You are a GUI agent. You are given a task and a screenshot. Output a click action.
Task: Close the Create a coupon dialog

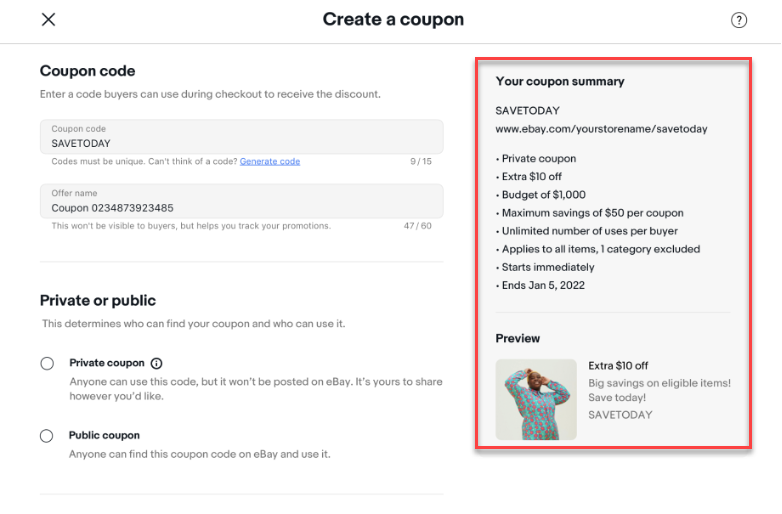(x=48, y=20)
